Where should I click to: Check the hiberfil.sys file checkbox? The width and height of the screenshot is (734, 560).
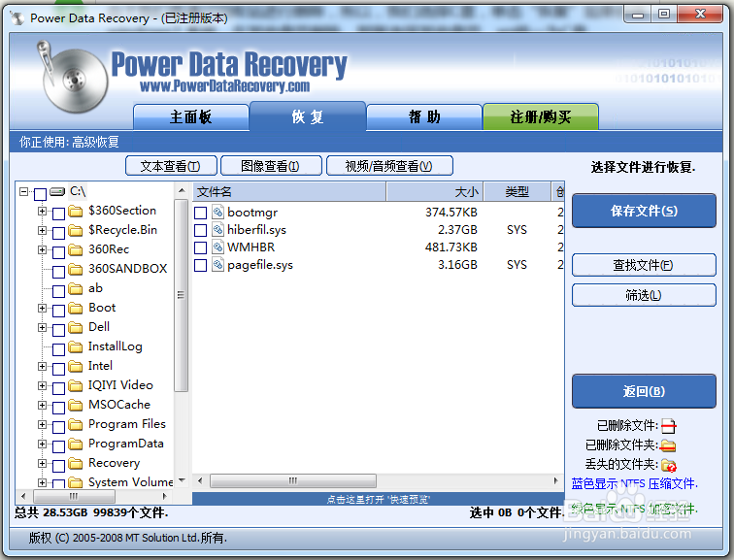pos(200,230)
